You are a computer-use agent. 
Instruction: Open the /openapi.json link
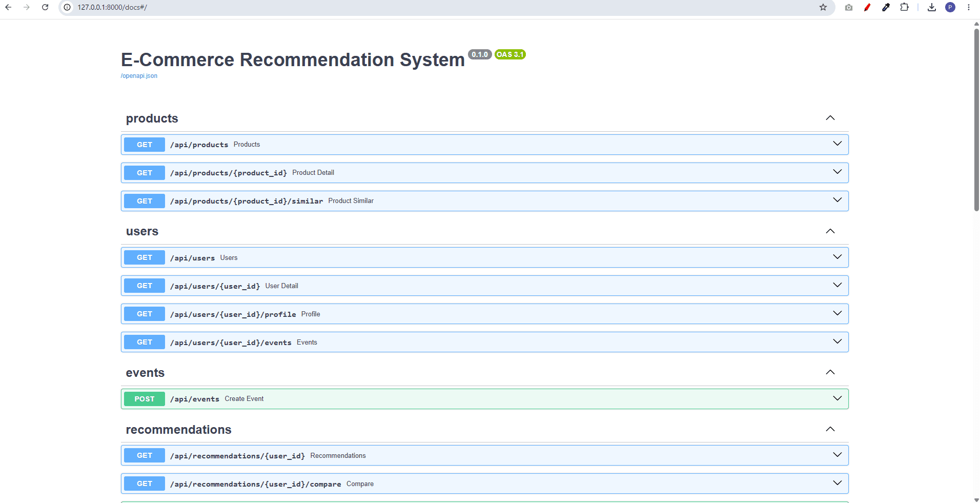[x=139, y=76]
